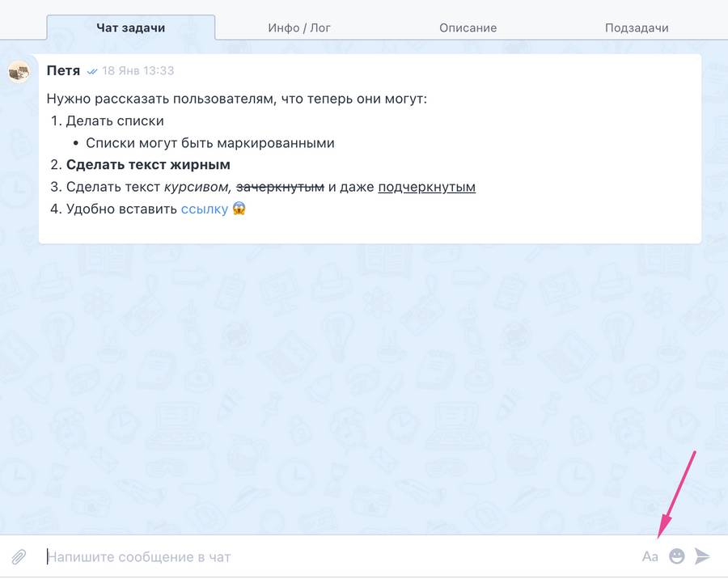Viewport: 728px width, 579px height.
Task: Click the screaming face emoji in the message
Action: [239, 209]
